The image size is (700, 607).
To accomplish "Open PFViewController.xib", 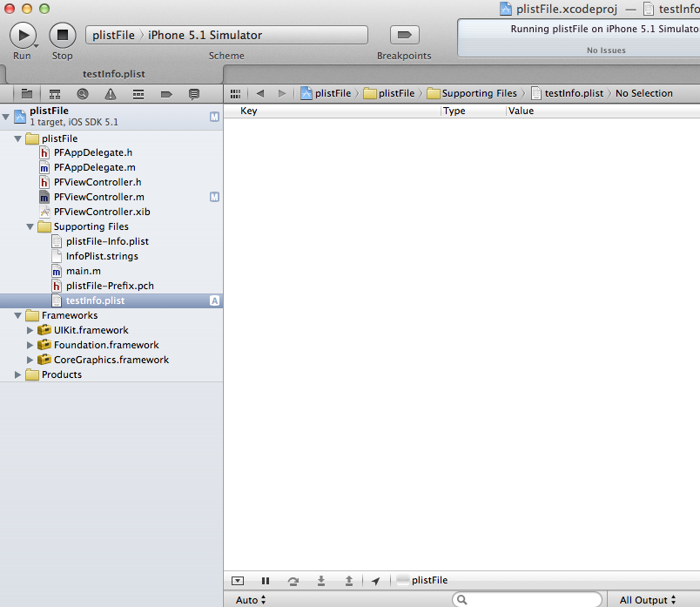I will (102, 212).
